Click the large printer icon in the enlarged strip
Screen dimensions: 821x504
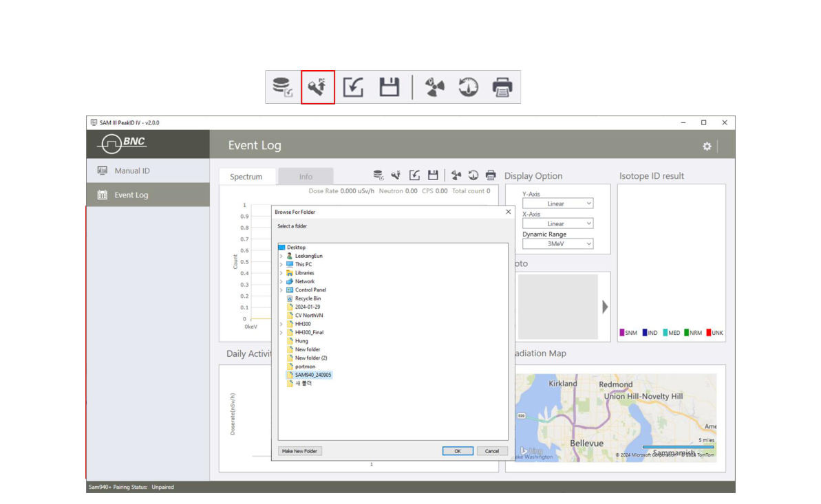click(x=502, y=87)
